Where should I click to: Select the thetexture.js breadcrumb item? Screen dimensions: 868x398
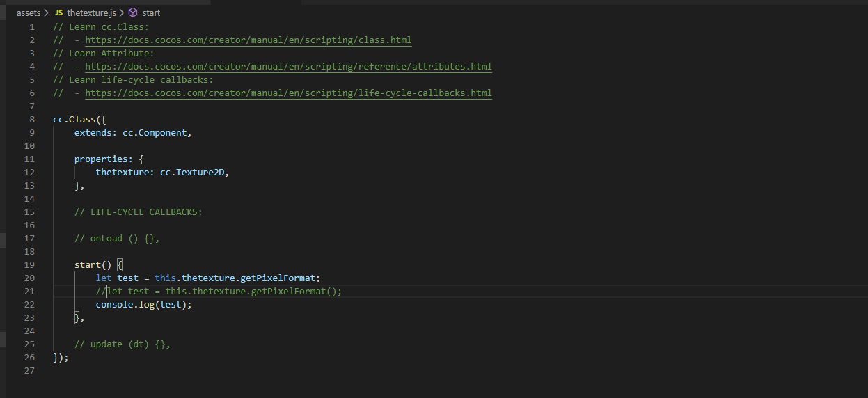91,13
